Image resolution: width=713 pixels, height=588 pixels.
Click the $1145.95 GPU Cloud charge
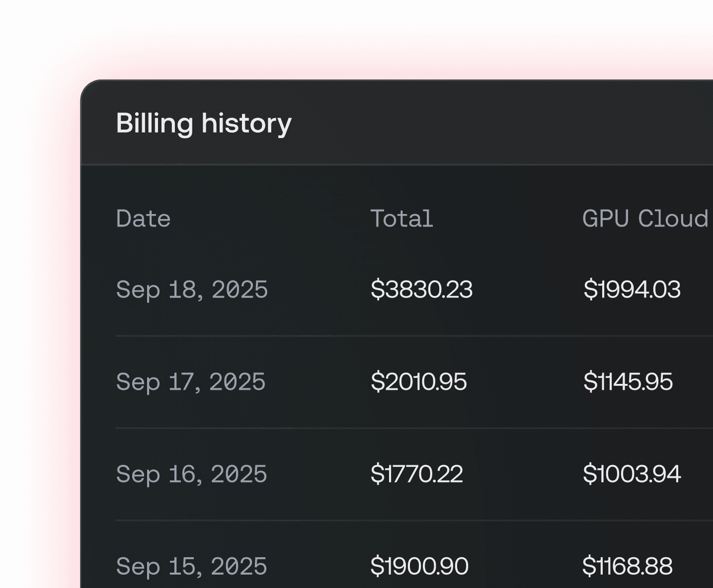[628, 382]
